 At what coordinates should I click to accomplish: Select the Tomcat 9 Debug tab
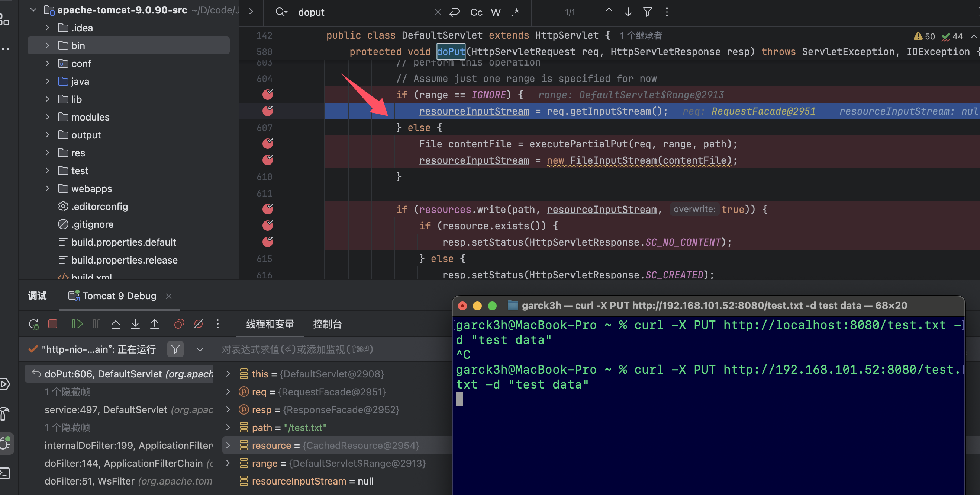point(119,296)
